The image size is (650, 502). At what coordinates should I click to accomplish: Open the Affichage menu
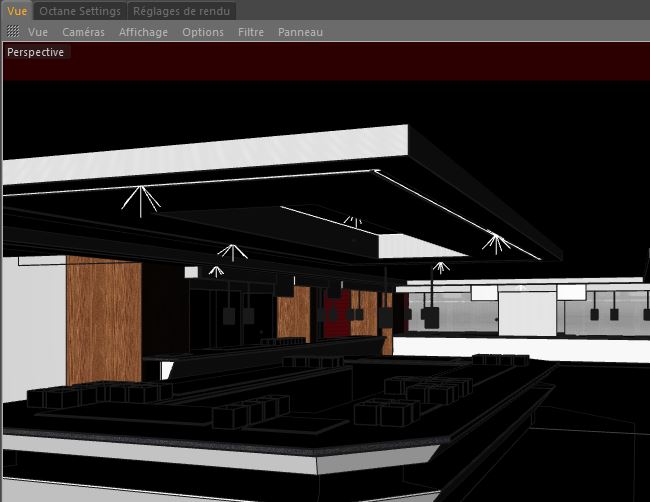click(143, 32)
